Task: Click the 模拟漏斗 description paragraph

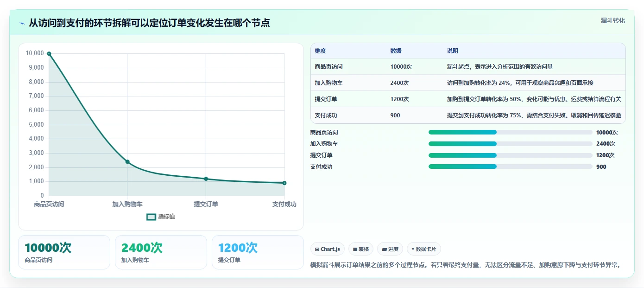Action: pyautogui.click(x=465, y=265)
